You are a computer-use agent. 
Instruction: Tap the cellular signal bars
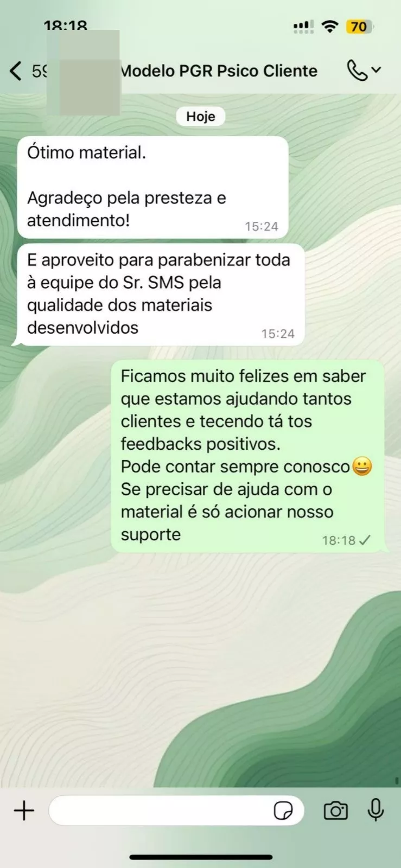[303, 27]
